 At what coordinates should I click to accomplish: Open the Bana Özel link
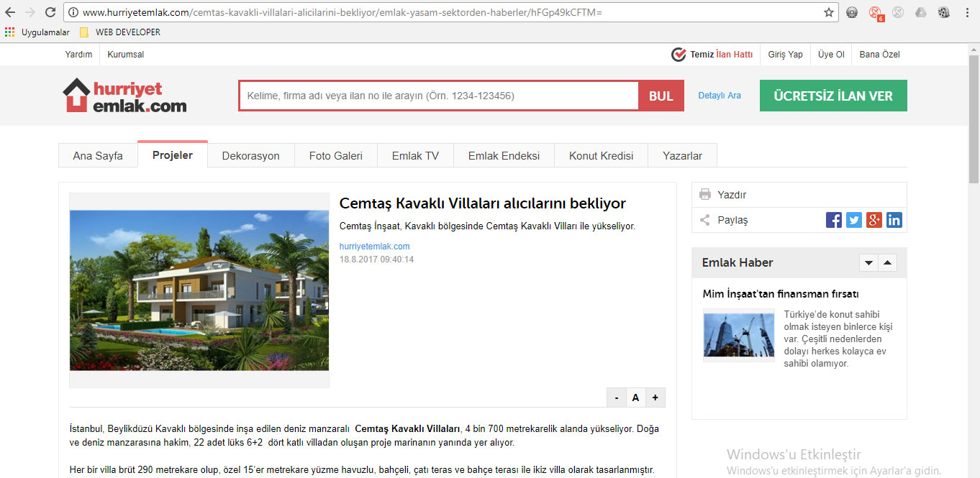pos(880,55)
